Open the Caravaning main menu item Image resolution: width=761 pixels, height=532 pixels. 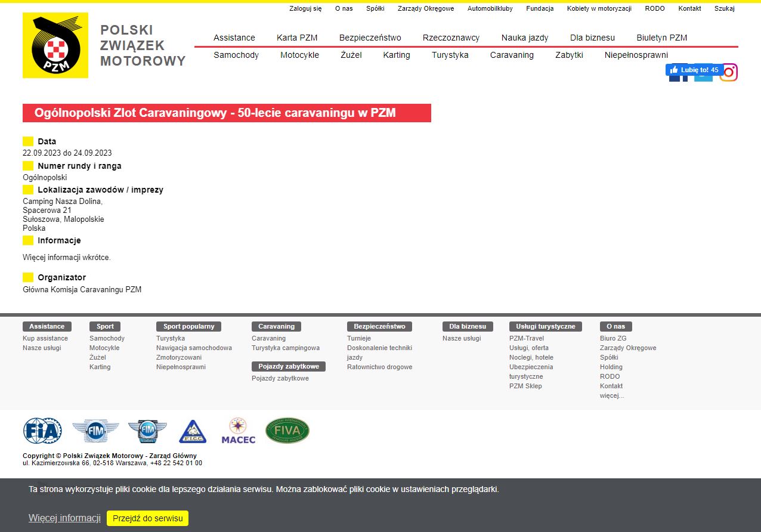tap(512, 55)
